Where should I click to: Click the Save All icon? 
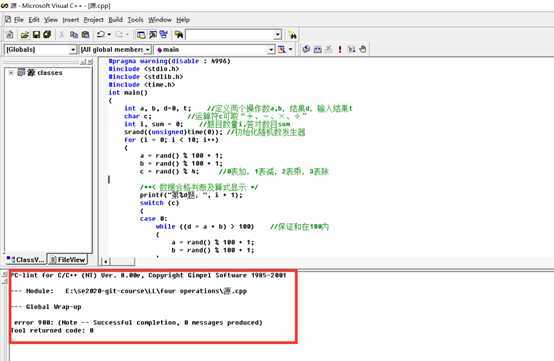pos(47,35)
